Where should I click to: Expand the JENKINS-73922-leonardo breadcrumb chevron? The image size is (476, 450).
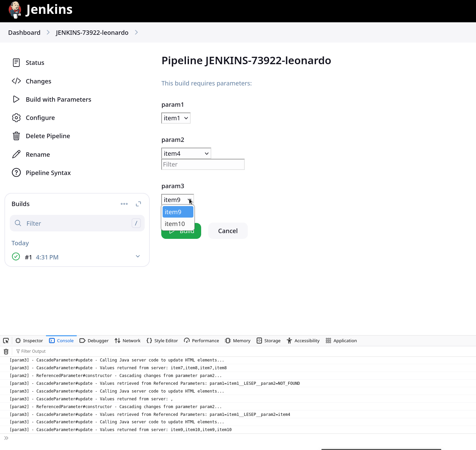point(136,32)
